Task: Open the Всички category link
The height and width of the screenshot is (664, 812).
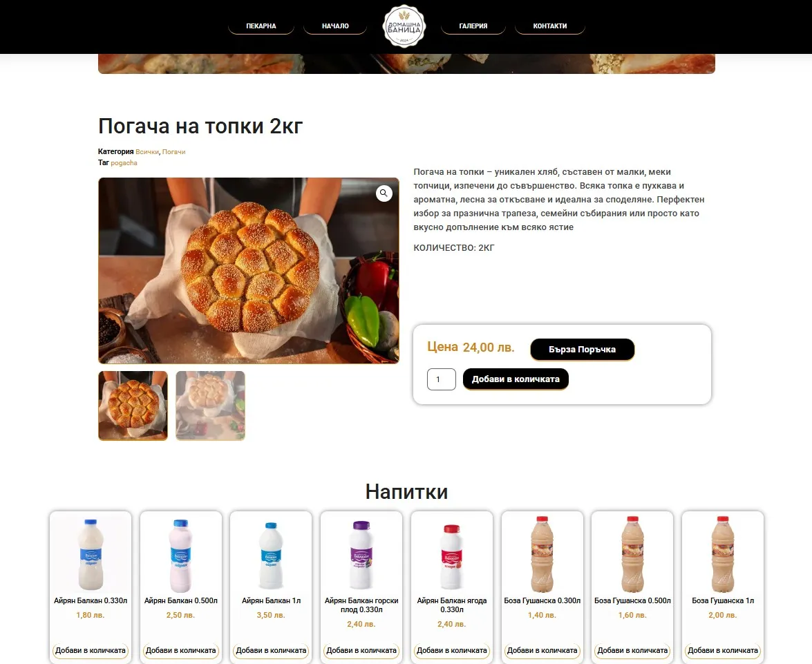Action: pyautogui.click(x=147, y=152)
